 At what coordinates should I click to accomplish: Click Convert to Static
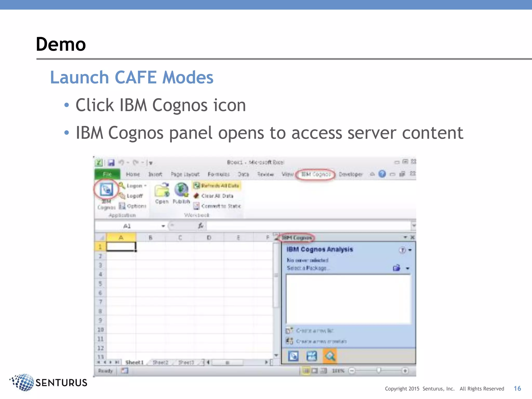point(217,206)
